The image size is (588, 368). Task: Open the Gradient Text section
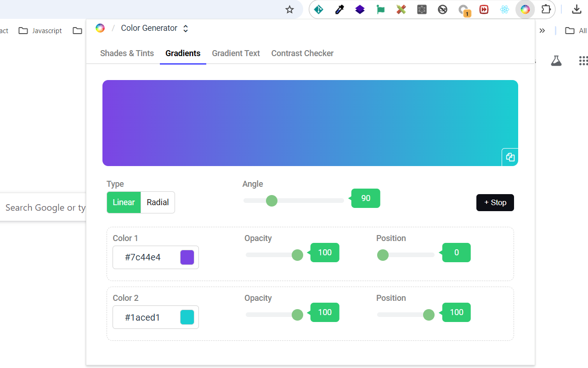(x=236, y=53)
